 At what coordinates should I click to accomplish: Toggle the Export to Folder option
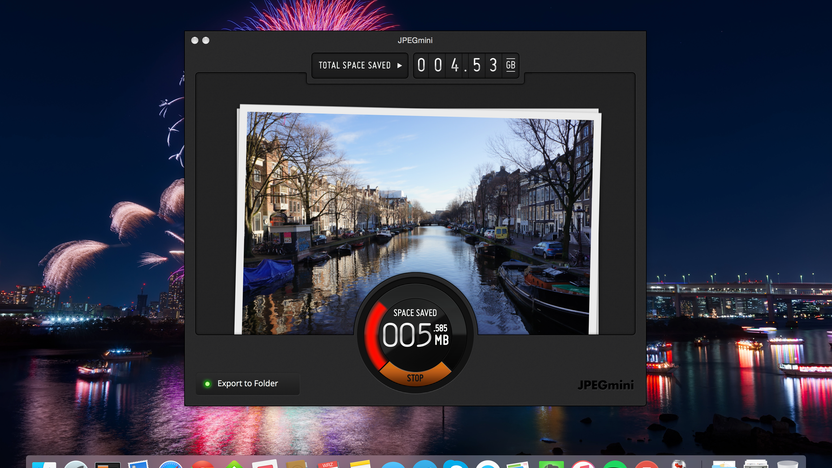tap(247, 384)
